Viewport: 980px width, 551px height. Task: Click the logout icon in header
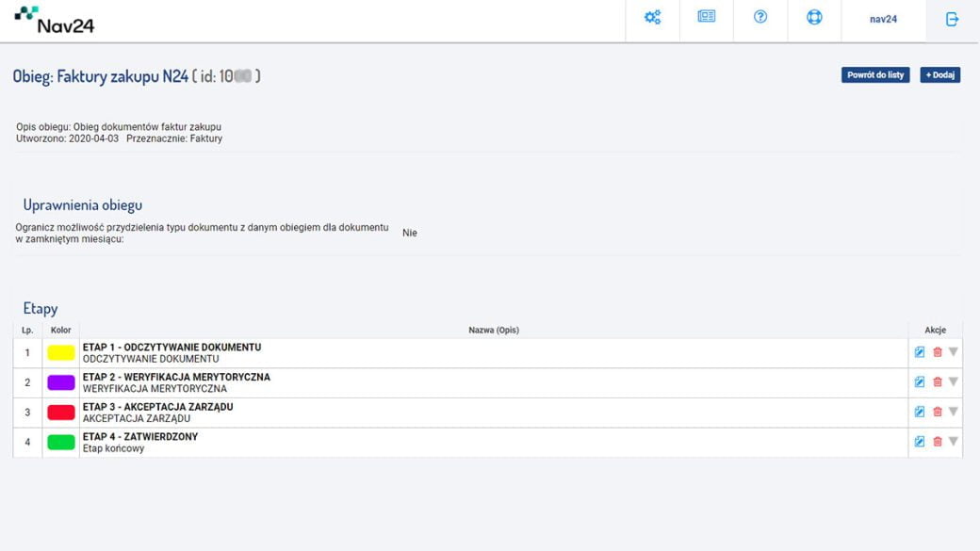tap(952, 20)
